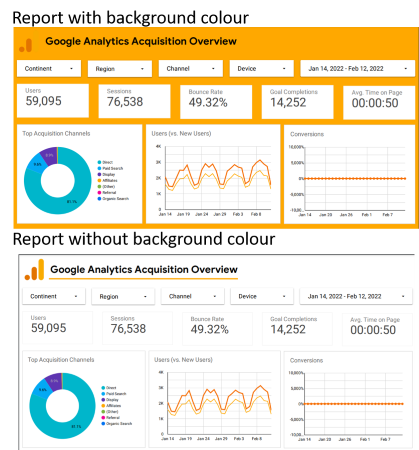The image size is (419, 450).
Task: Click the dotted orange Conversions line in the orange report
Action: pos(355,179)
